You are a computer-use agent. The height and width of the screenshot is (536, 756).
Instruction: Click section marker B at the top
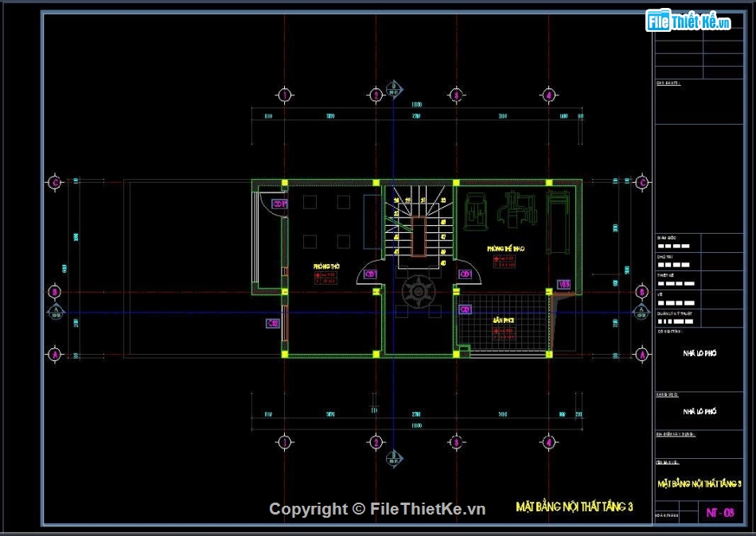coord(392,88)
